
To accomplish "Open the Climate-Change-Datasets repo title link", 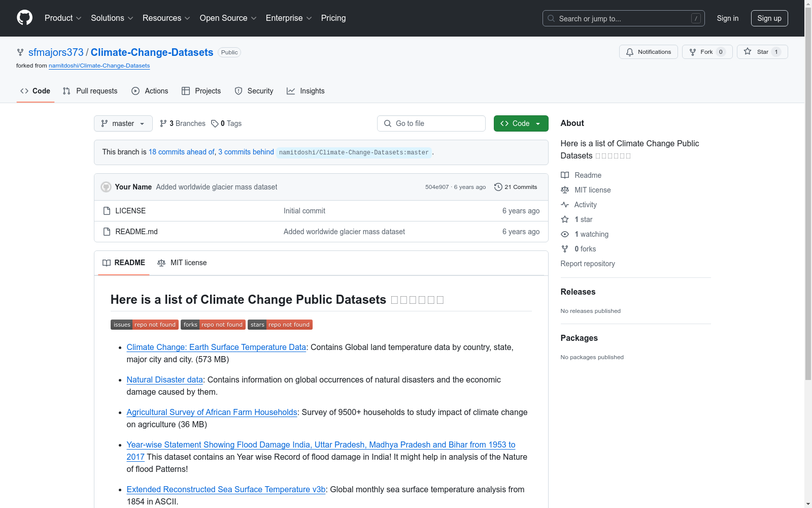I will pyautogui.click(x=152, y=52).
